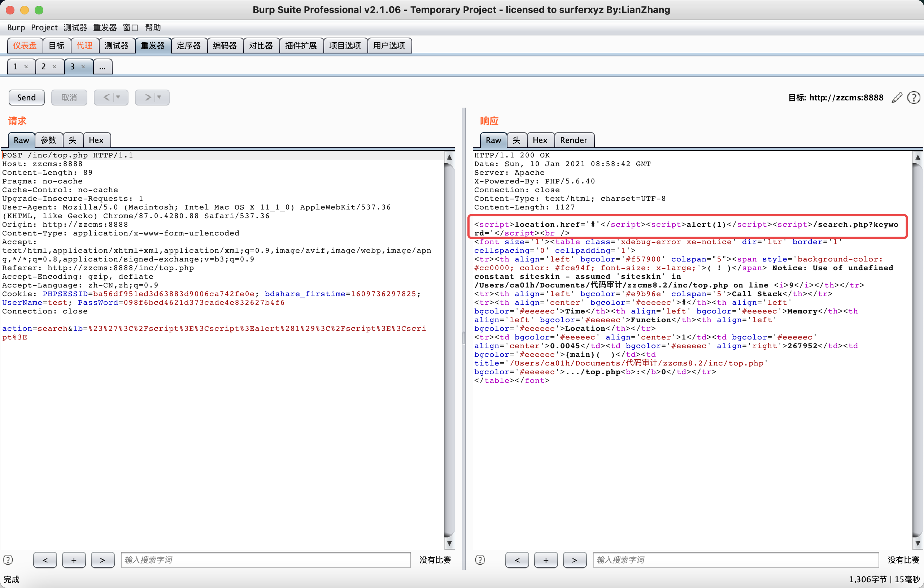Click the panel divider collapse handle
Image resolution: width=924 pixels, height=588 pixels.
pyautogui.click(x=463, y=338)
